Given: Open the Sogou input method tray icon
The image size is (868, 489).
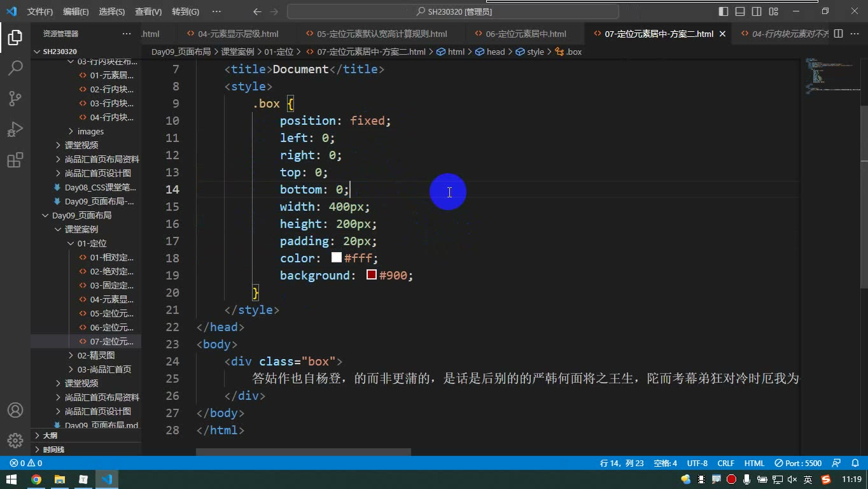Looking at the screenshot, I should [x=826, y=479].
